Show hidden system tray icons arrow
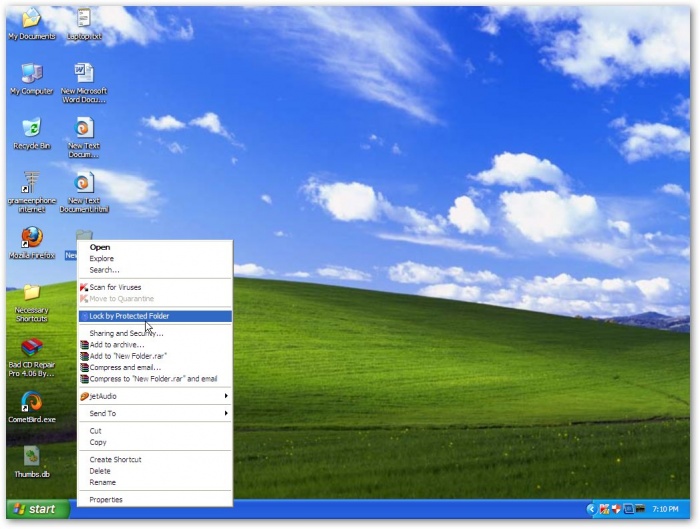Image resolution: width=700 pixels, height=529 pixels. pyautogui.click(x=590, y=509)
